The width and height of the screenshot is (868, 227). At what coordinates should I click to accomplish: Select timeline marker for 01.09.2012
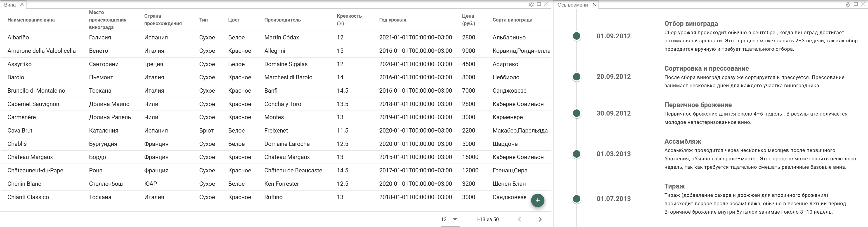[577, 36]
